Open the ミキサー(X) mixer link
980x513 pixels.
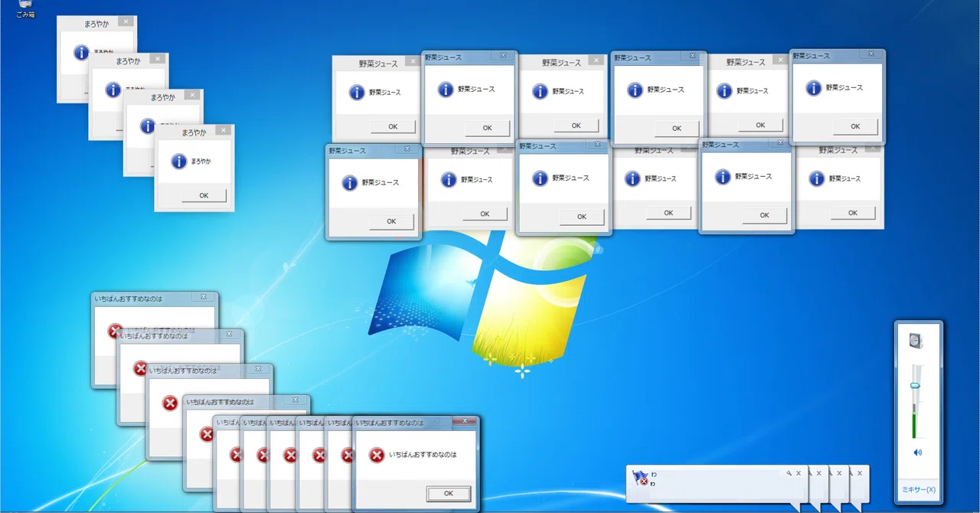(918, 490)
